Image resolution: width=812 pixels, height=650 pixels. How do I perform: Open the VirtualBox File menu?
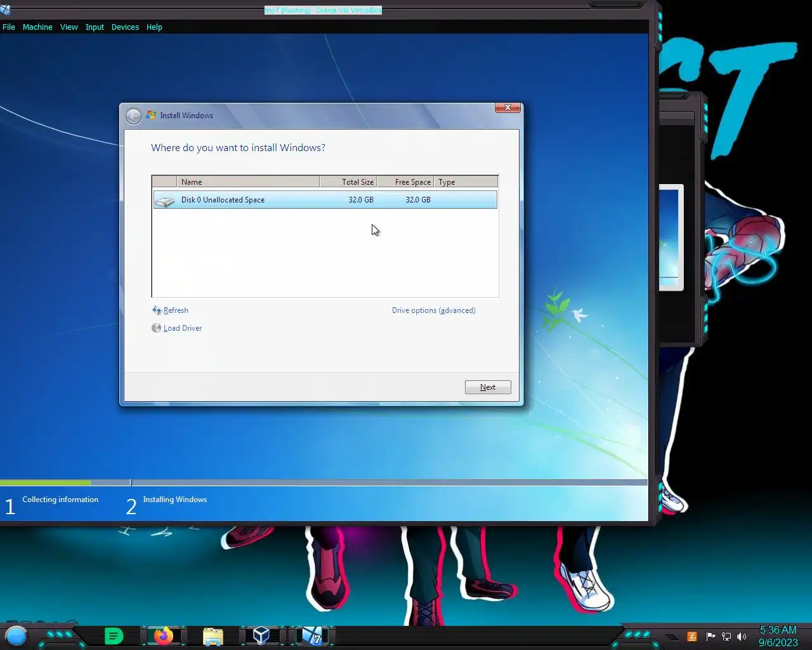pyautogui.click(x=9, y=27)
